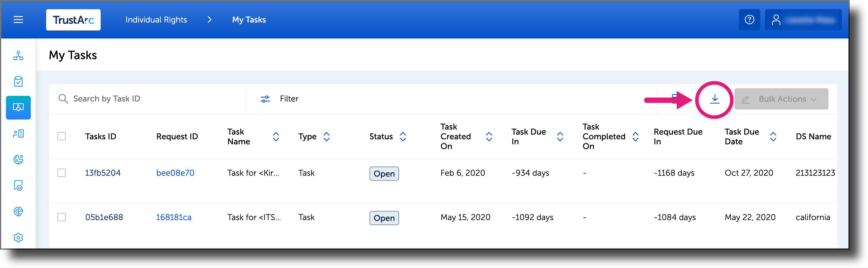Select the clipboard checklist icon in sidebar

18,81
